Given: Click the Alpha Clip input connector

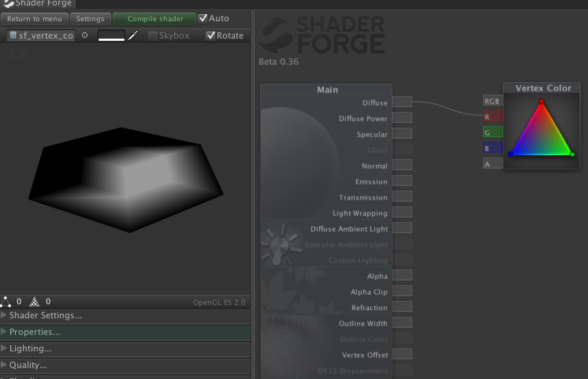Looking at the screenshot, I should point(402,291).
